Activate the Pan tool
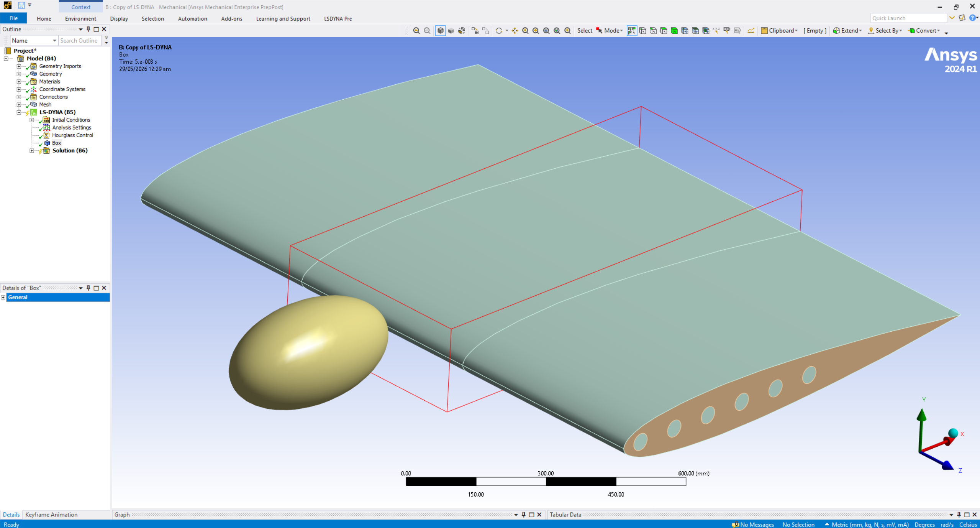 515,31
